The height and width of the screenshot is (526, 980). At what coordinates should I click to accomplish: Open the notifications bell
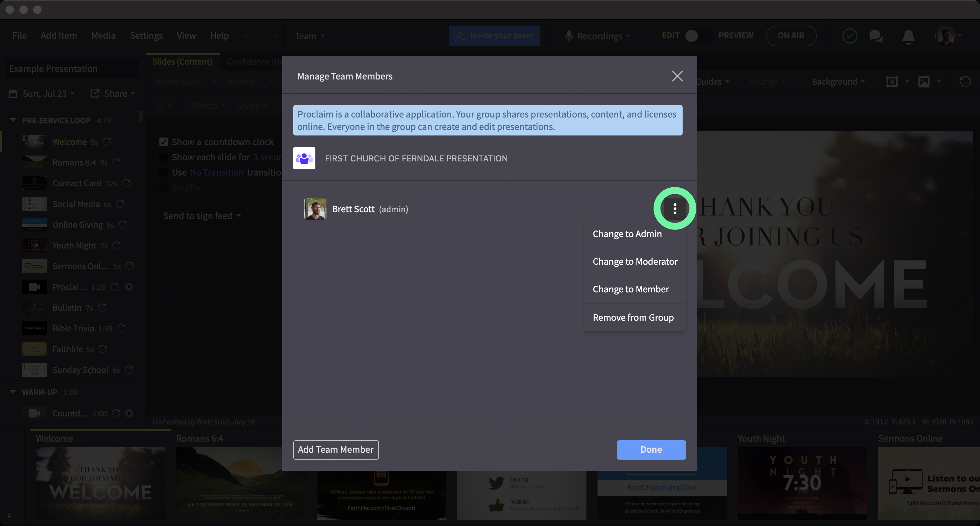point(908,37)
